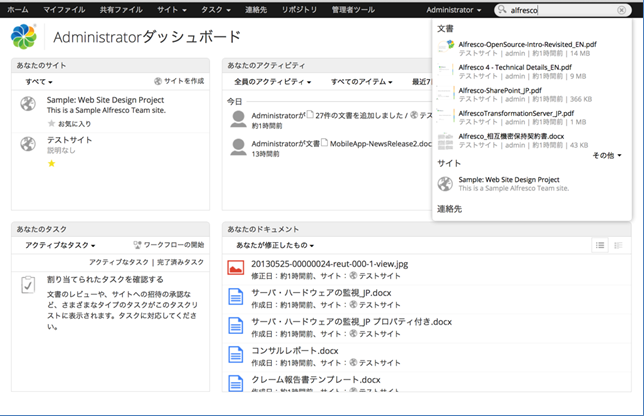The image size is (644, 416).
Task: Click the thumbnail of Alfresco-SharePoint_JP.pdf
Action: (446, 93)
